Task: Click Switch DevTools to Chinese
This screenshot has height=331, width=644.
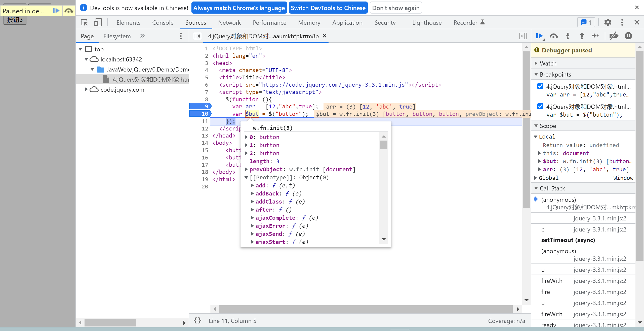Action: pyautogui.click(x=328, y=8)
